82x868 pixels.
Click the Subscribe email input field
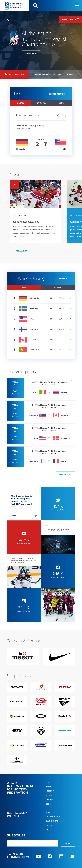pyautogui.click(x=32, y=843)
